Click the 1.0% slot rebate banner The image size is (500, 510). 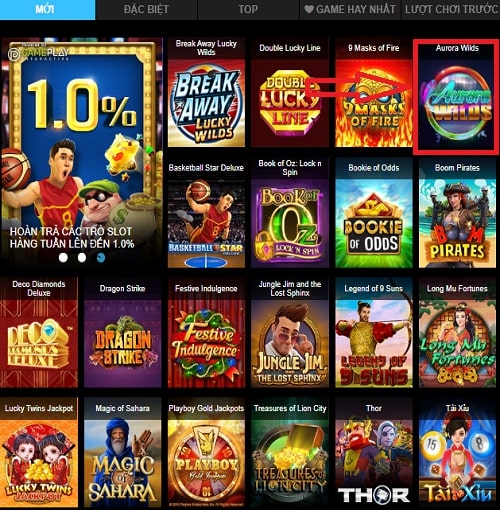pyautogui.click(x=82, y=152)
